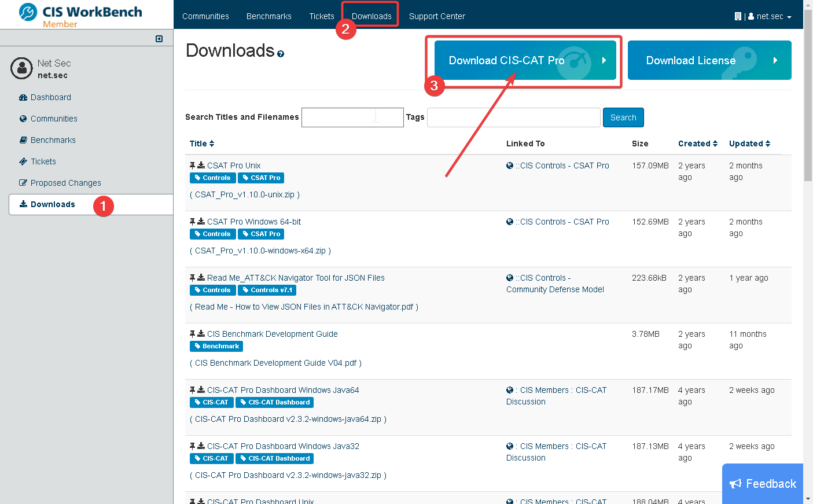
Task: Click the Download CIS-CAT Pro button
Action: 525,60
